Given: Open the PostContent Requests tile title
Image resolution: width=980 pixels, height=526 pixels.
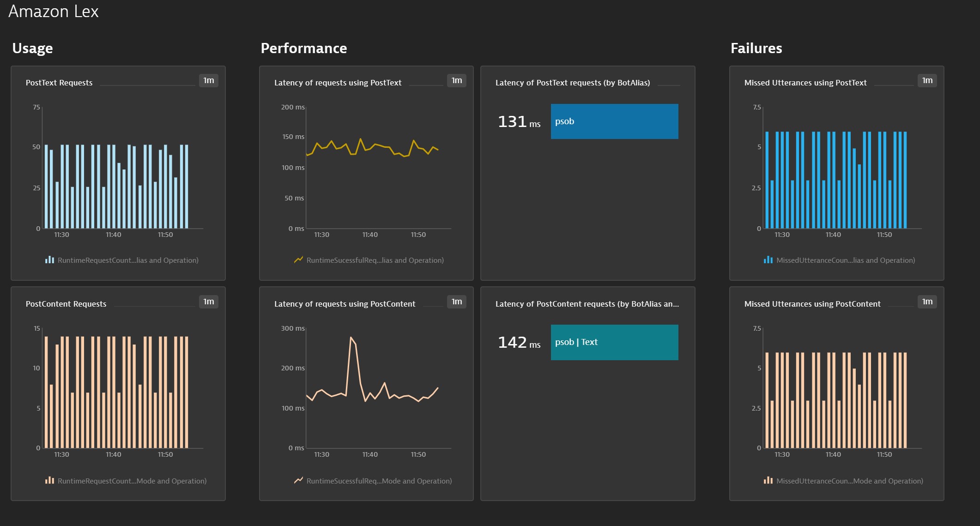Looking at the screenshot, I should tap(66, 304).
